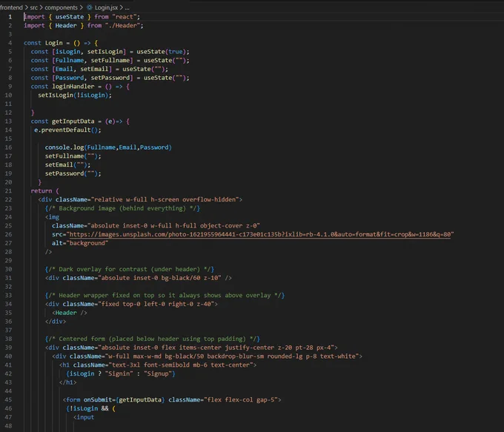
Task: Click line number 45 in the gutter
Action: click(8, 399)
